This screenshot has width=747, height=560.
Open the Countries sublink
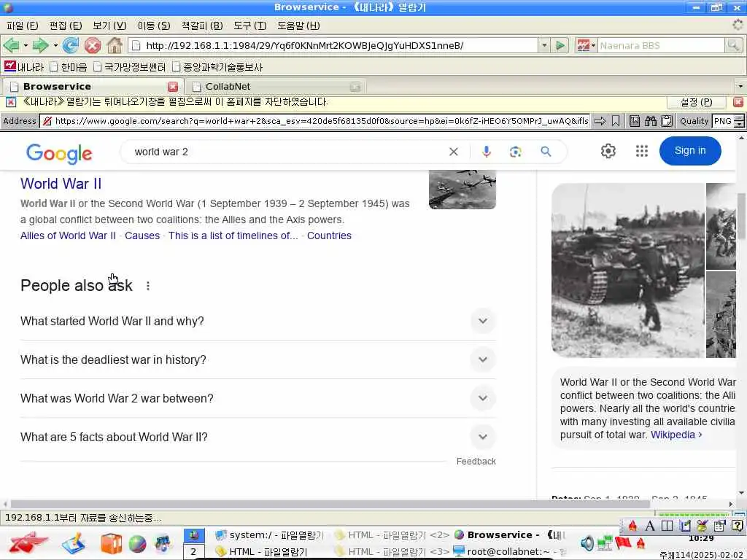[x=329, y=236]
